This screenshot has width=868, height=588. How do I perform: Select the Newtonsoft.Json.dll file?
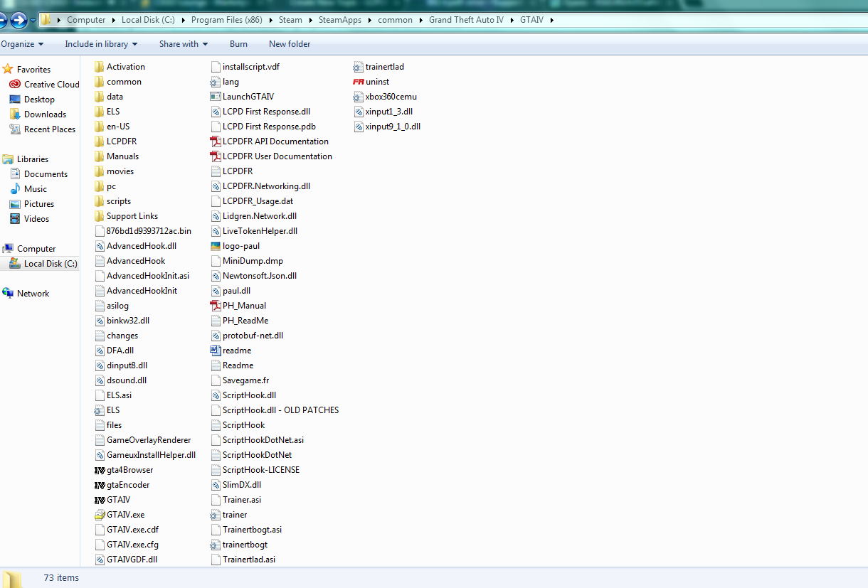(254, 276)
